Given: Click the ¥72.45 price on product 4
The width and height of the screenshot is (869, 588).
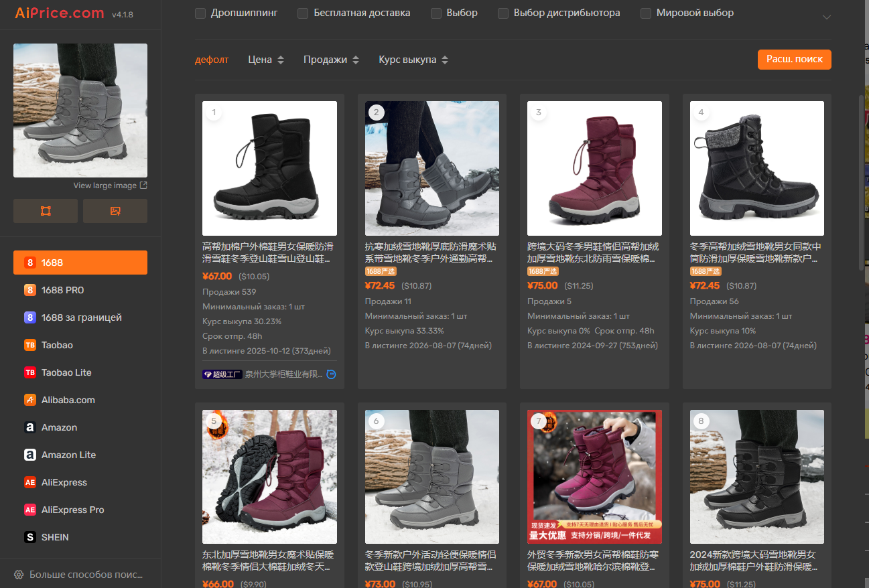Looking at the screenshot, I should click(705, 285).
